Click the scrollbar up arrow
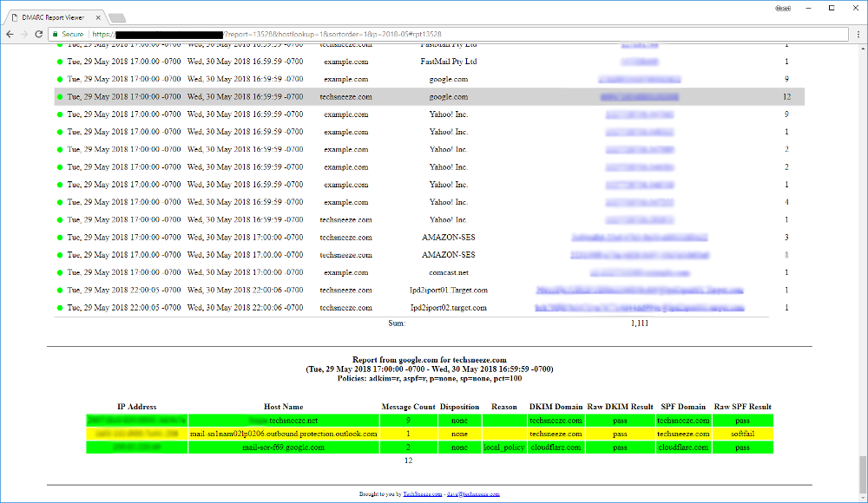The width and height of the screenshot is (868, 503). pyautogui.click(x=863, y=49)
